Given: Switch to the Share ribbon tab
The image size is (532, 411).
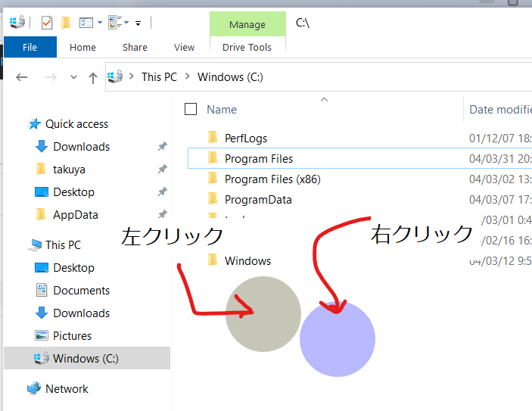Looking at the screenshot, I should click(x=135, y=47).
